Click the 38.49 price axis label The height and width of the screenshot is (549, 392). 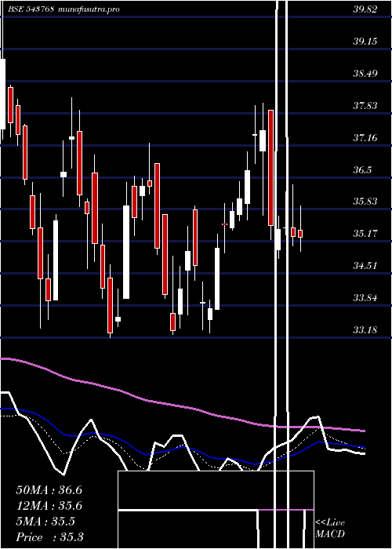coord(365,74)
